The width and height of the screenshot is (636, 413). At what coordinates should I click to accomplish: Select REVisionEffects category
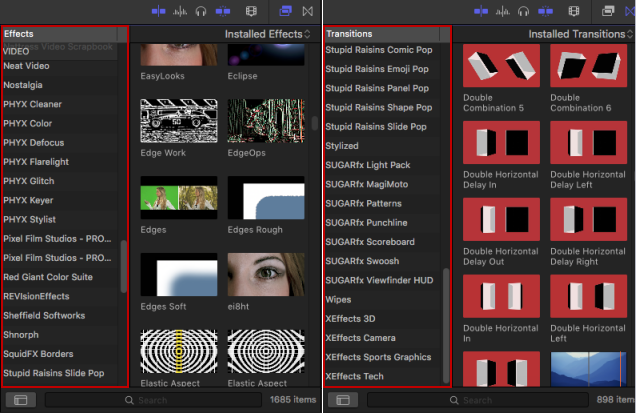[x=60, y=296]
